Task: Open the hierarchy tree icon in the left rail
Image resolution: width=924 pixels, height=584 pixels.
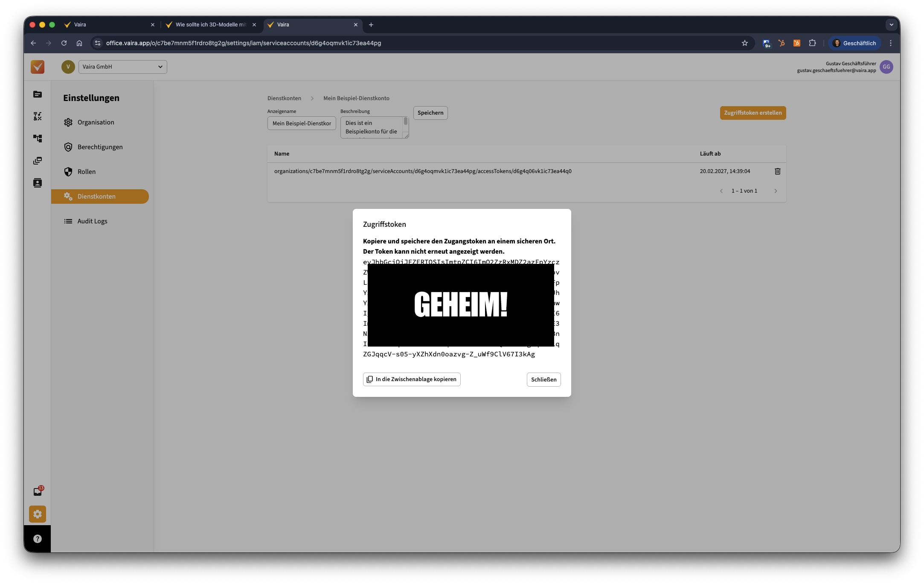Action: pos(38,139)
